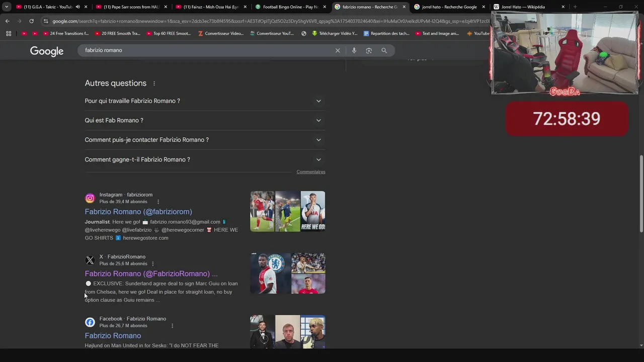The height and width of the screenshot is (362, 644).
Task: Open the apps grid in bookmarks bar
Action: [9, 34]
